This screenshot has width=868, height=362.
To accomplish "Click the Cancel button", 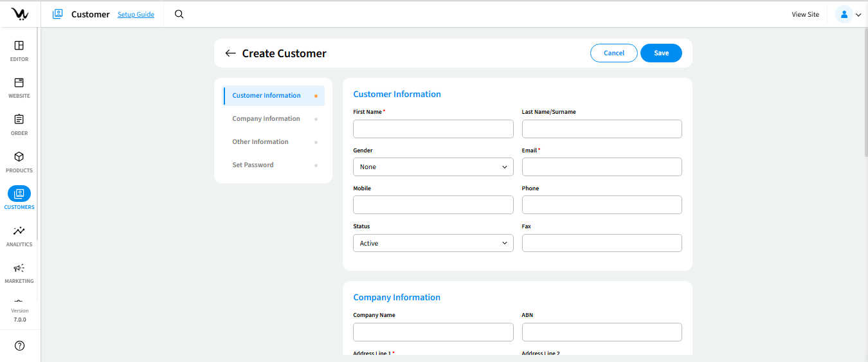I will coord(613,53).
